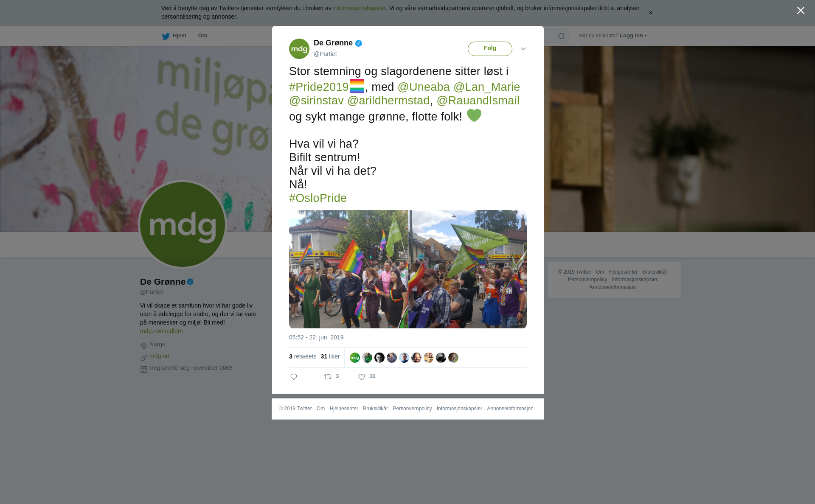
Task: Click the mdg avatar in the tweet header
Action: pyautogui.click(x=299, y=49)
